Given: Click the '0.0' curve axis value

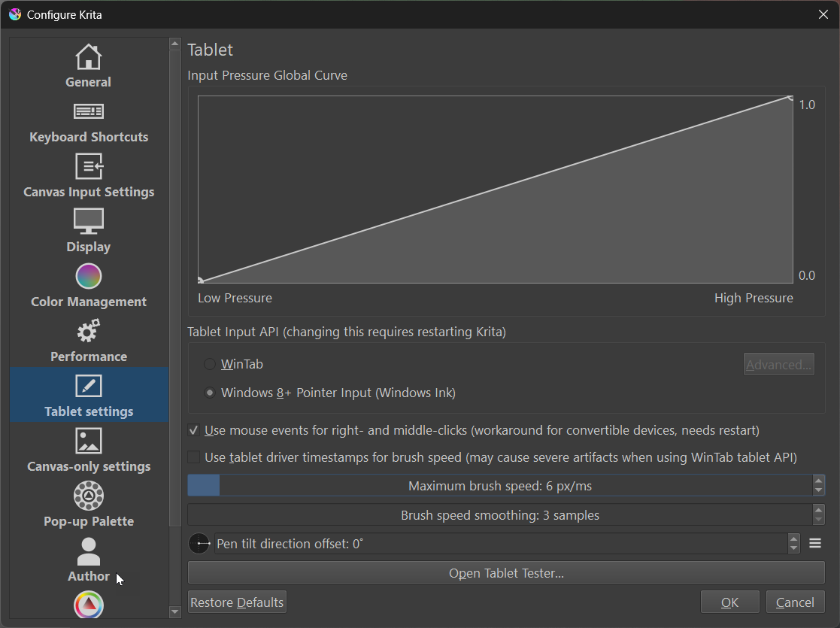Looking at the screenshot, I should coord(807,275).
